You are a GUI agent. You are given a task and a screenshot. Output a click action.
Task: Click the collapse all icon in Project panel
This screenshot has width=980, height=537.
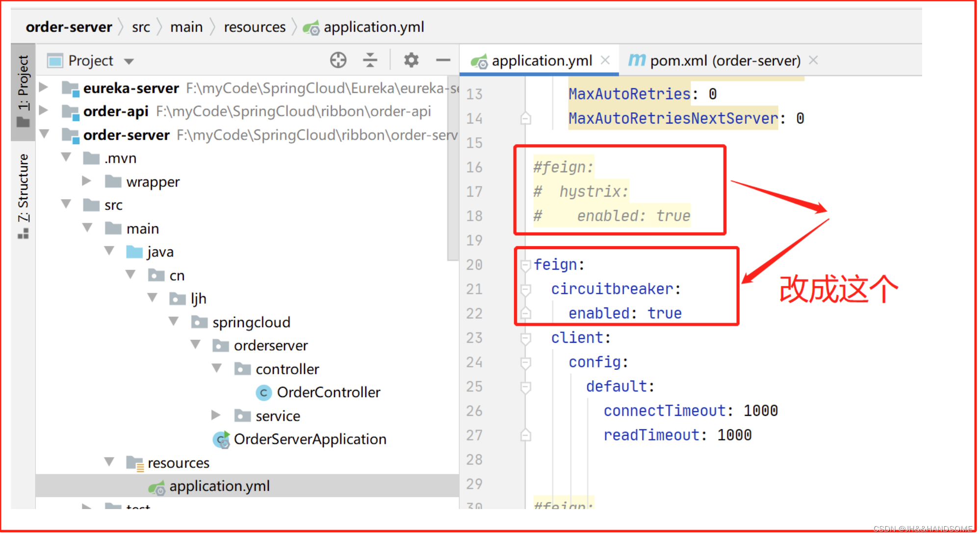[x=370, y=60]
